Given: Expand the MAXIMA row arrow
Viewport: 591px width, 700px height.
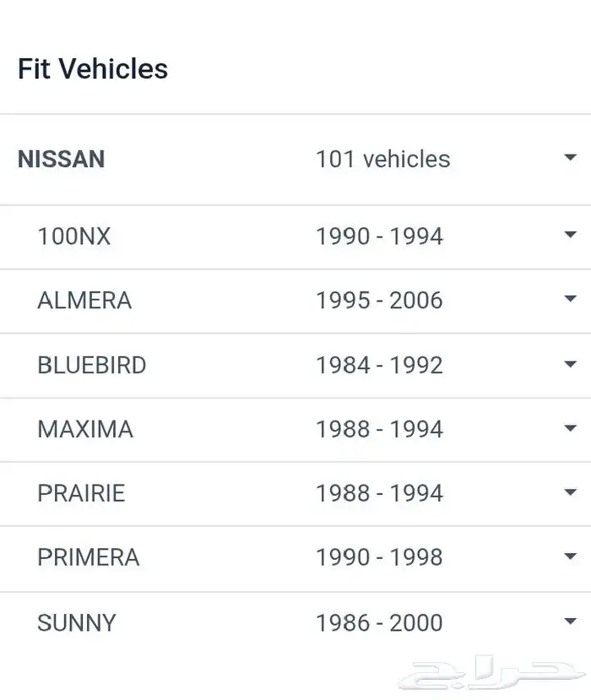Looking at the screenshot, I should point(570,429).
